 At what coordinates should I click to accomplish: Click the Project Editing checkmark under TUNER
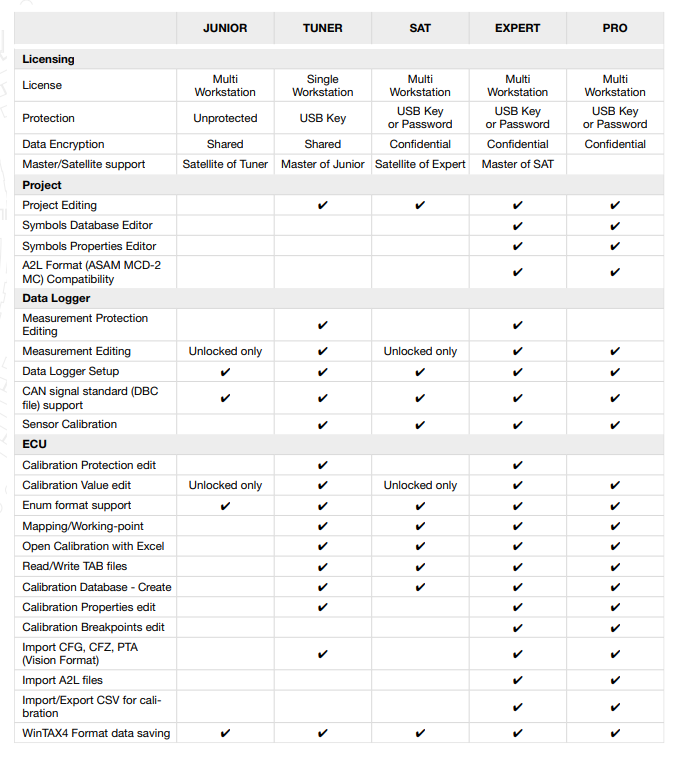322,206
